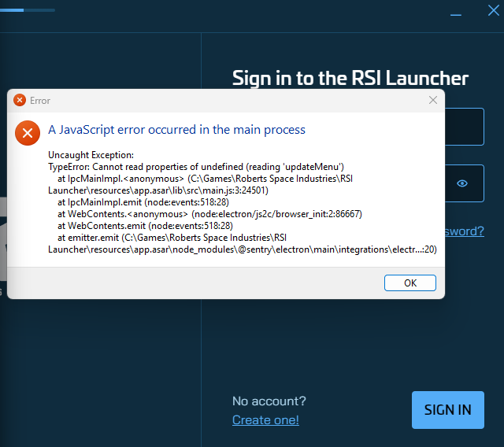Open the forgot password link
504x447 pixels.
coord(465,231)
